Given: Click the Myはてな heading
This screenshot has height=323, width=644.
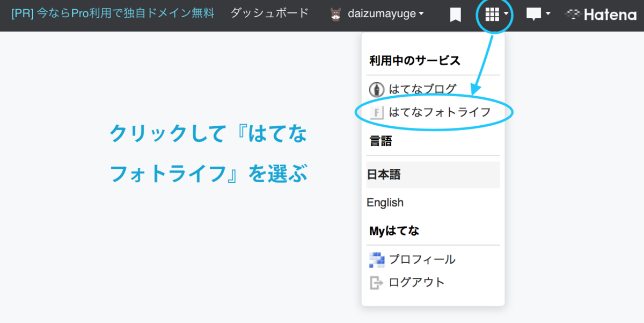Looking at the screenshot, I should (x=394, y=231).
